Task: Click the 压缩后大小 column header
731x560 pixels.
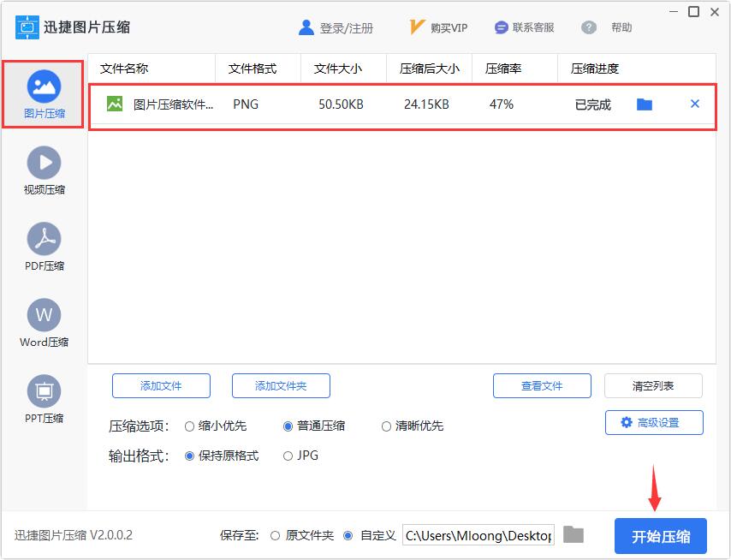Action: point(430,69)
